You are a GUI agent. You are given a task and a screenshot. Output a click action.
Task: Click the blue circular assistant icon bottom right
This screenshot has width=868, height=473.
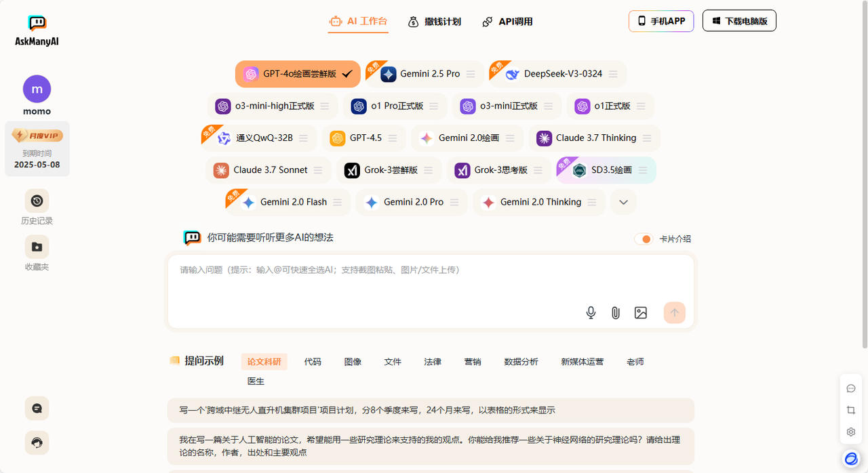tap(851, 459)
